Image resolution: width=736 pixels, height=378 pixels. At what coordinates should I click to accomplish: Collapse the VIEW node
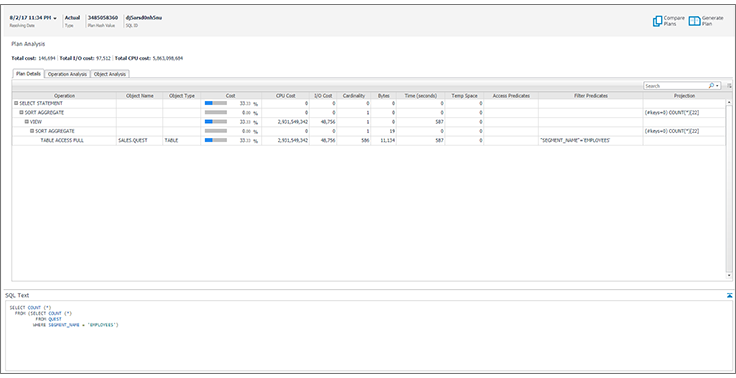coord(27,122)
